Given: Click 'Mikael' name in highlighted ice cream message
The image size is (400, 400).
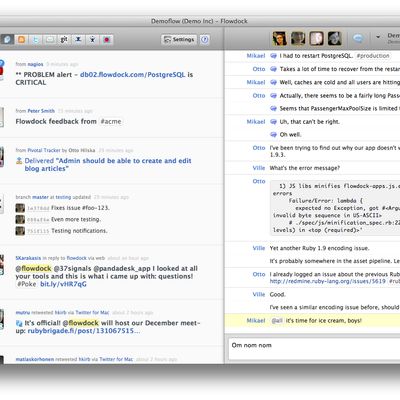Looking at the screenshot, I should pos(256,321).
